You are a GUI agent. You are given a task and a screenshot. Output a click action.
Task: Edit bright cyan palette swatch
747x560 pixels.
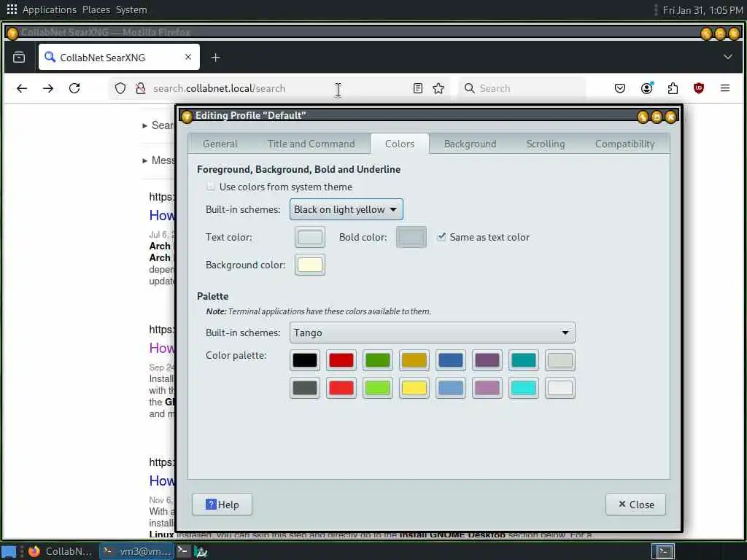coord(523,388)
